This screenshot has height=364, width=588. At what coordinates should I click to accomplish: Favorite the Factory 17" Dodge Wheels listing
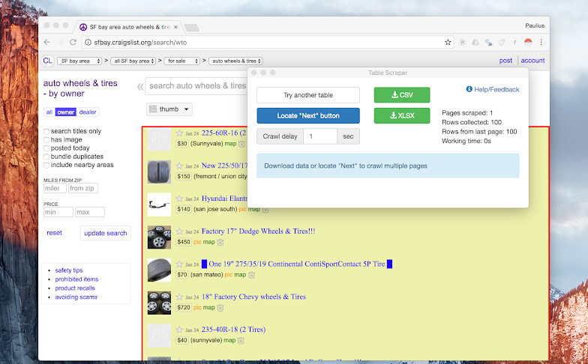point(179,231)
